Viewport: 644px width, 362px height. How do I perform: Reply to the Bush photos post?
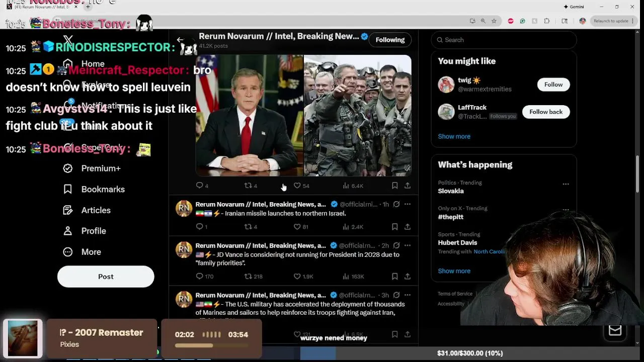(x=200, y=186)
